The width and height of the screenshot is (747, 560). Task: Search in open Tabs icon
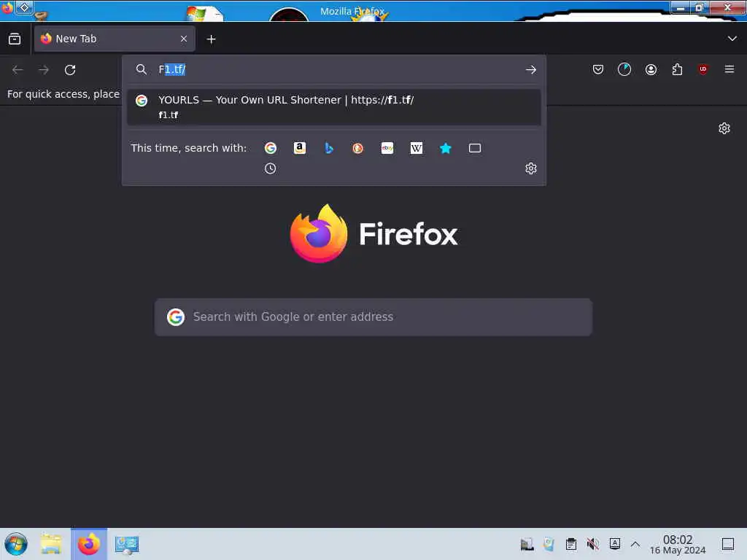click(x=474, y=148)
